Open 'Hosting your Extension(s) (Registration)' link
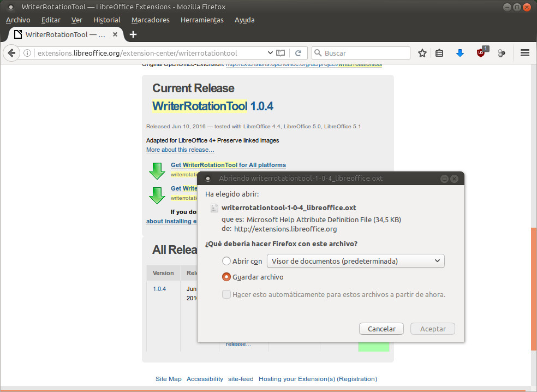 (318, 379)
